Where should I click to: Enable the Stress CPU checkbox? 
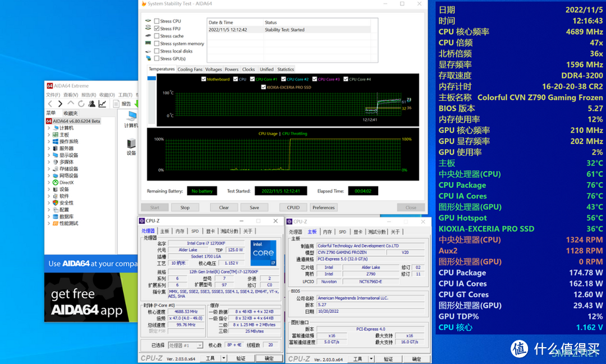[x=157, y=21]
